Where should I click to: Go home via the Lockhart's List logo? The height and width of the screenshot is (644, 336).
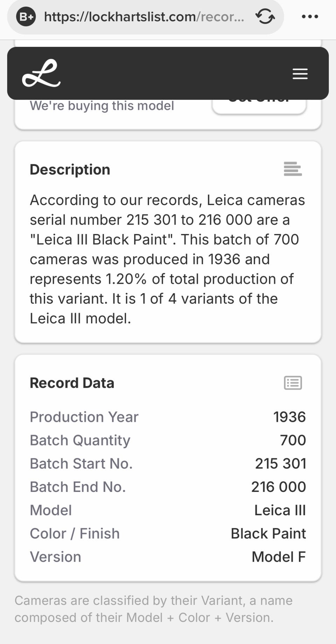click(x=41, y=73)
